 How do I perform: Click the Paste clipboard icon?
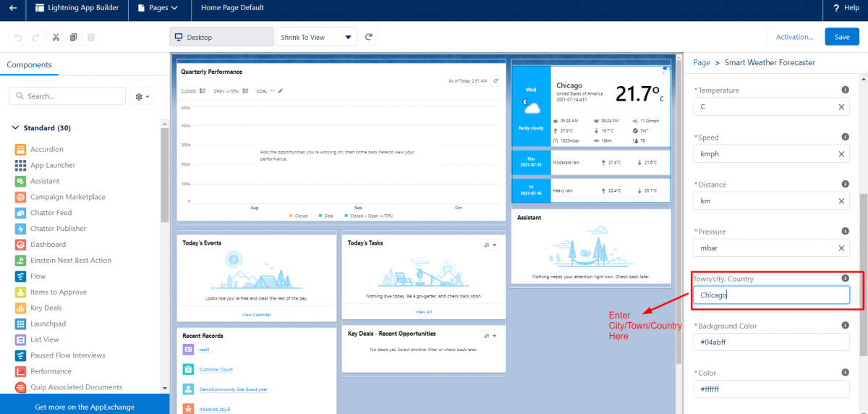pos(91,37)
